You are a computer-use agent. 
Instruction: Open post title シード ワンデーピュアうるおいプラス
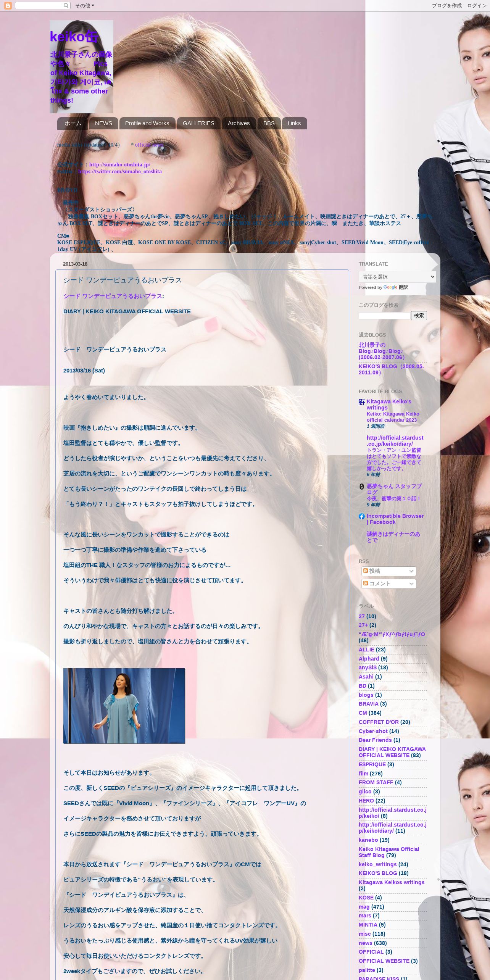point(122,280)
